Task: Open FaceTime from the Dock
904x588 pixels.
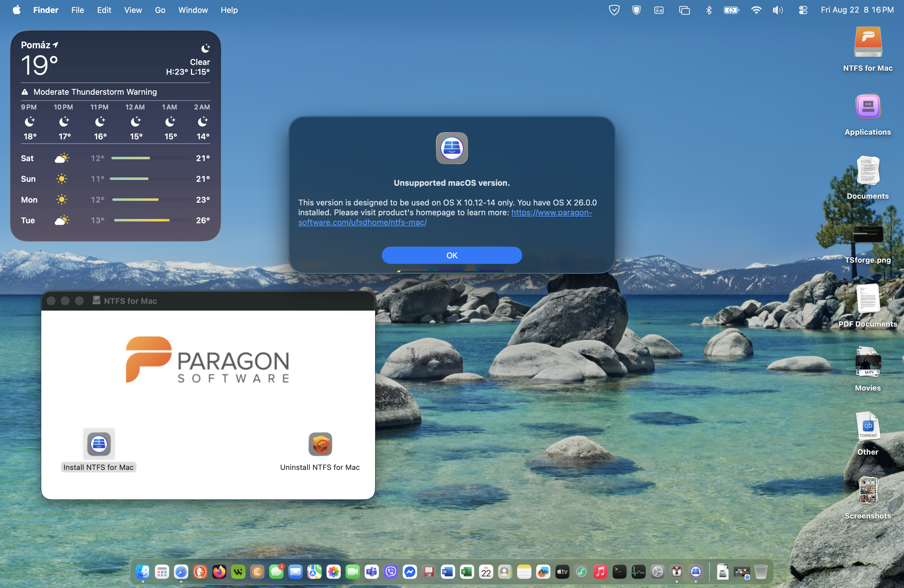Action: pyautogui.click(x=352, y=572)
